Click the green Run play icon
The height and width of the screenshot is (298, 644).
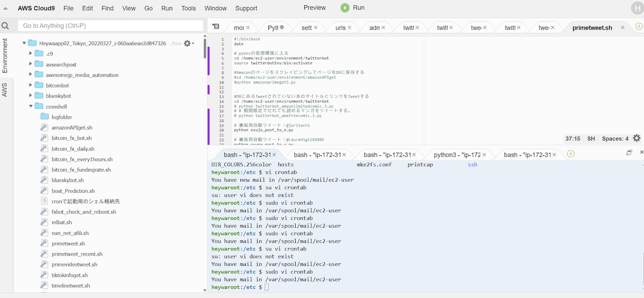(345, 8)
